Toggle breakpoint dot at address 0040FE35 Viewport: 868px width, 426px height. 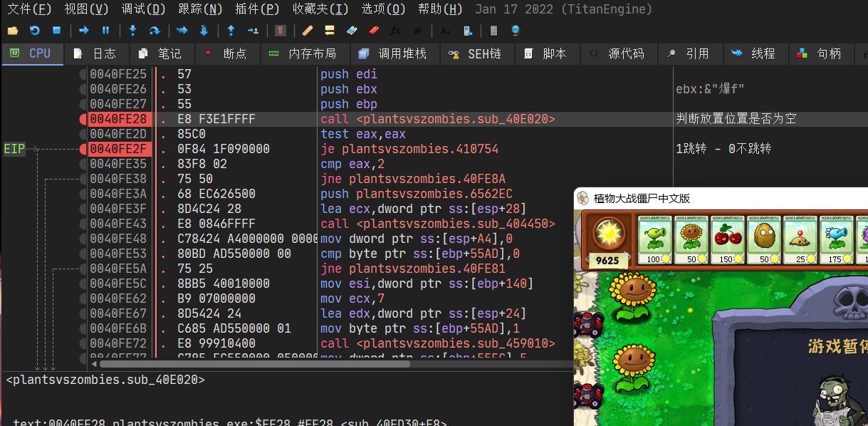(83, 164)
